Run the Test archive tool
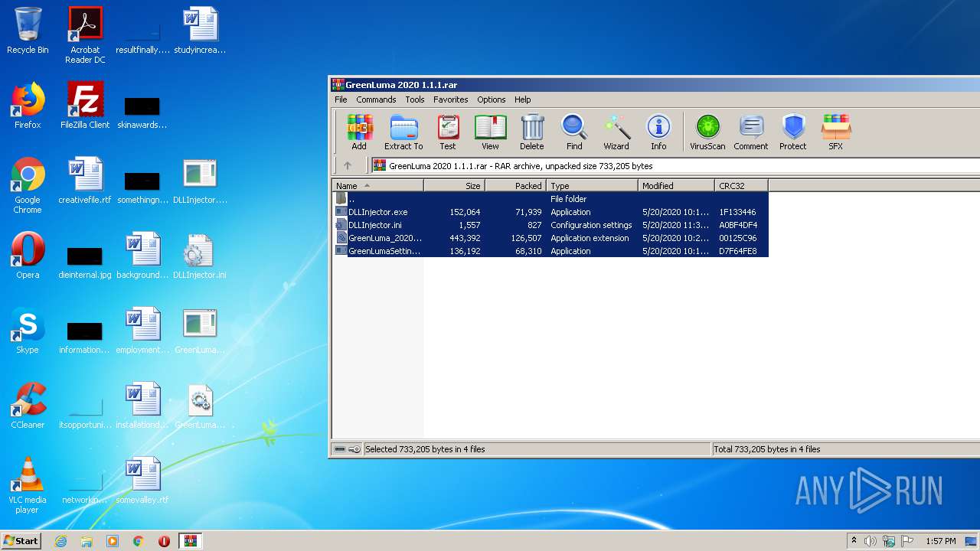This screenshot has width=980, height=551. tap(448, 132)
